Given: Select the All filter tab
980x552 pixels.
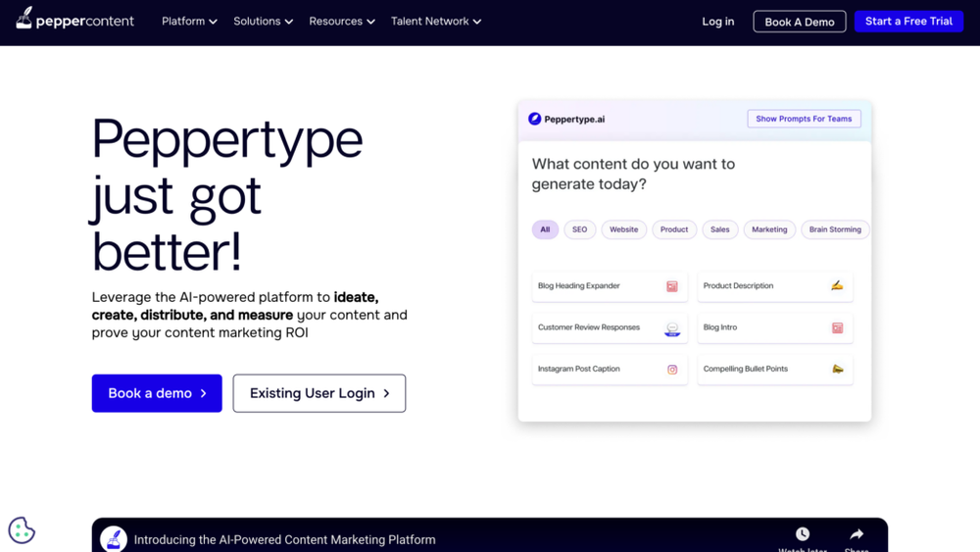Looking at the screenshot, I should (x=545, y=229).
